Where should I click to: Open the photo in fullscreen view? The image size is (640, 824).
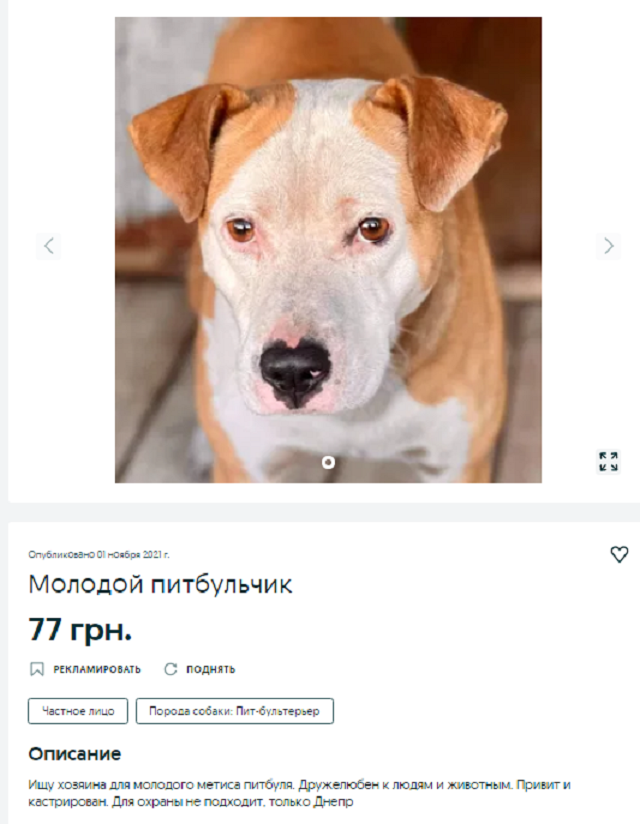[608, 462]
